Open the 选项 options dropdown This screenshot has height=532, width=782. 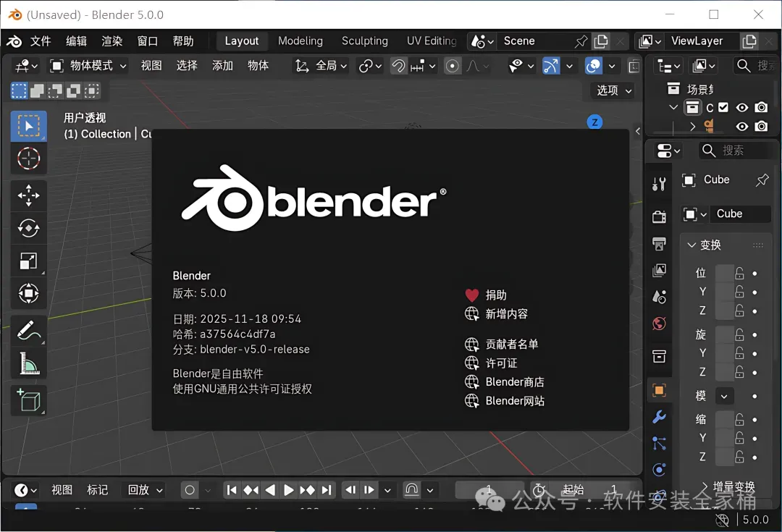pyautogui.click(x=614, y=90)
